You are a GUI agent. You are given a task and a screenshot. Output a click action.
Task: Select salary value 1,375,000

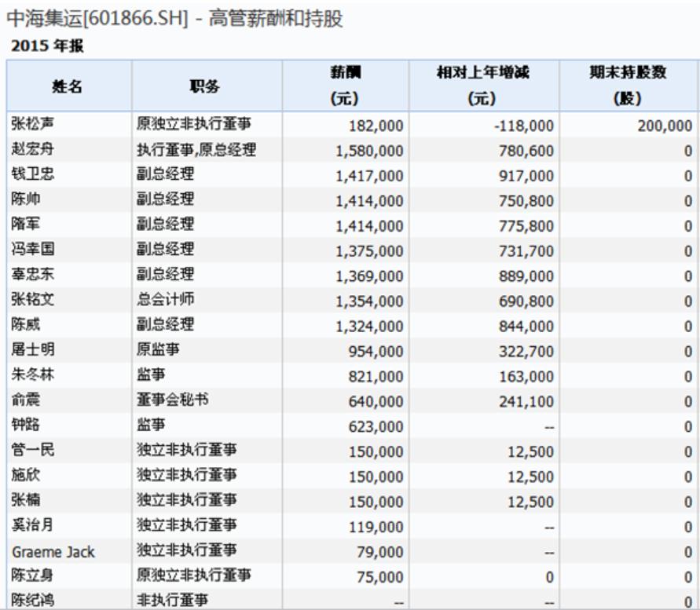(369, 251)
